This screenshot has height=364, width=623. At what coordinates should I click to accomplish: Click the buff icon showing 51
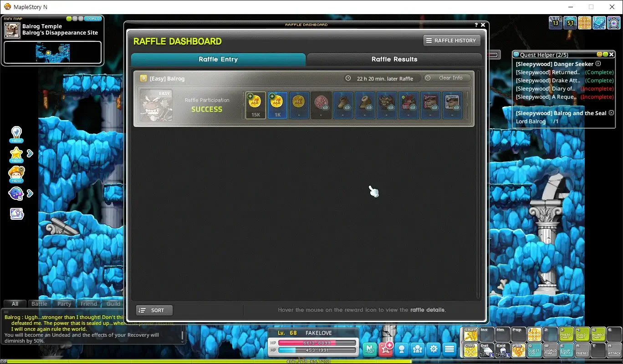570,22
